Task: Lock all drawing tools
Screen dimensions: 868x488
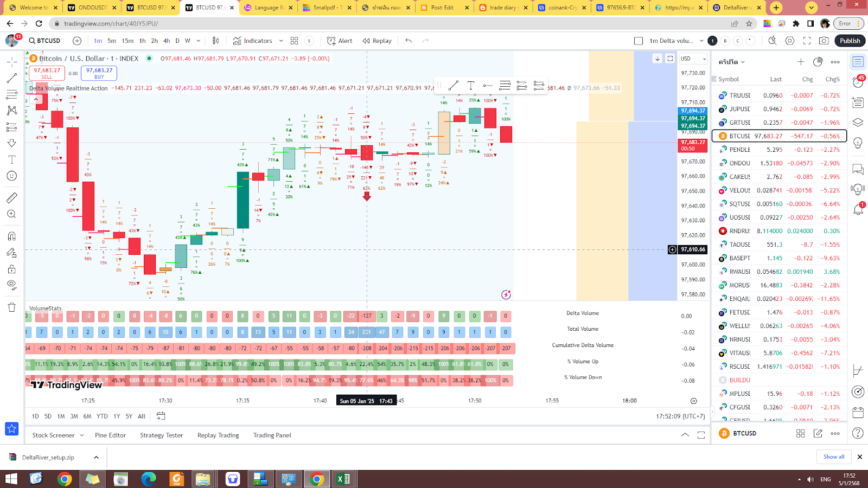Action: pos(11,269)
